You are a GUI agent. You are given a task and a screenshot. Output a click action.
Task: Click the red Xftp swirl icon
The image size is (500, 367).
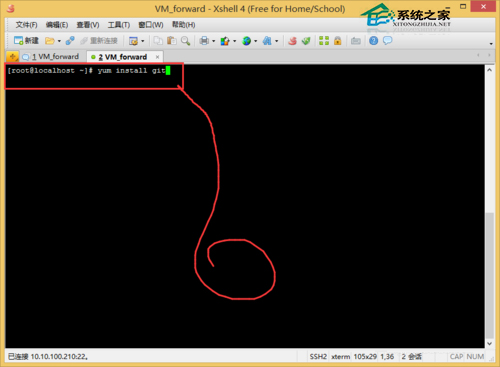pyautogui.click(x=292, y=41)
